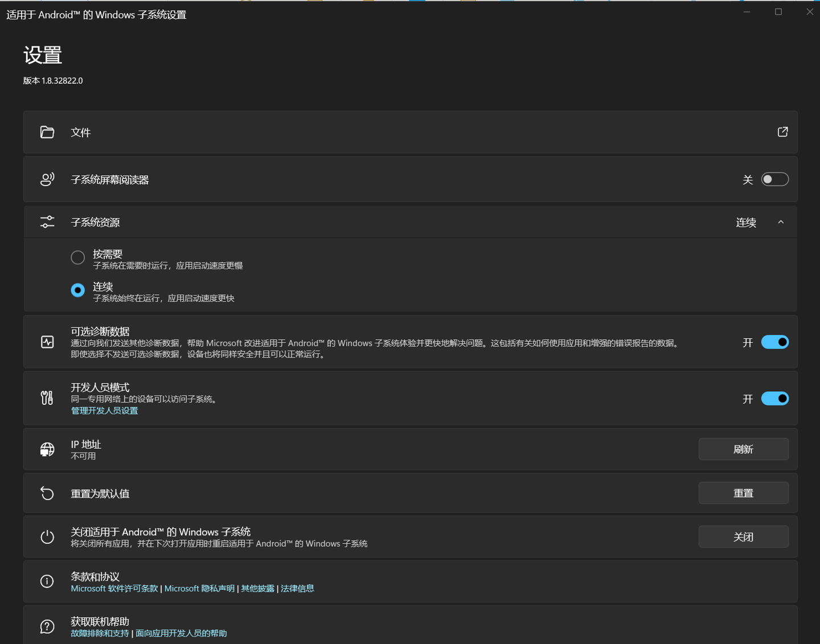Image resolution: width=820 pixels, height=644 pixels.
Task: Click the screen reader icon
Action: click(x=47, y=179)
